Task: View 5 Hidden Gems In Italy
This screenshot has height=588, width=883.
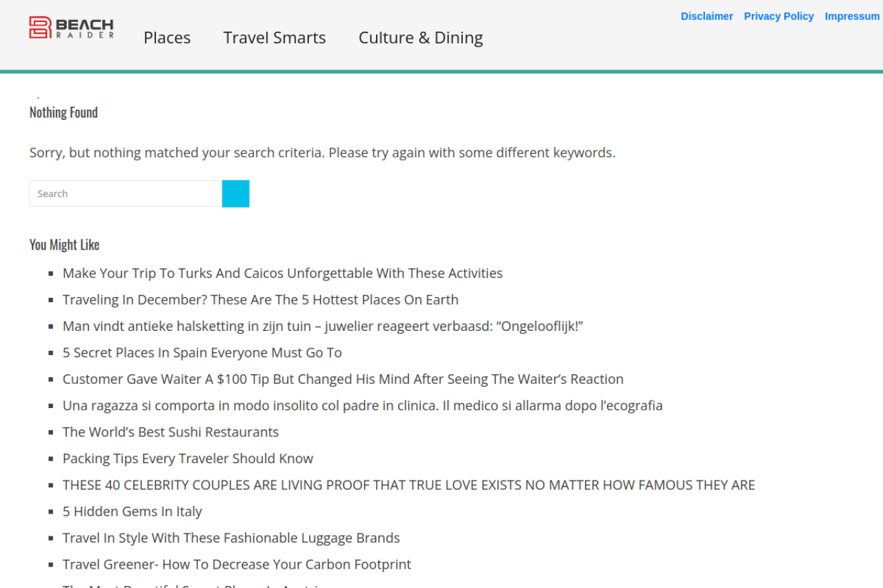Action: tap(132, 511)
